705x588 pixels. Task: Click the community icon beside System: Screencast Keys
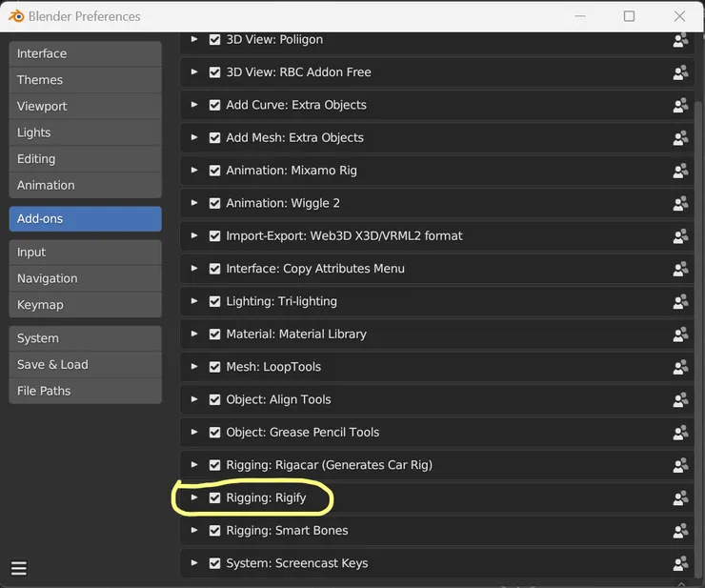click(x=680, y=563)
